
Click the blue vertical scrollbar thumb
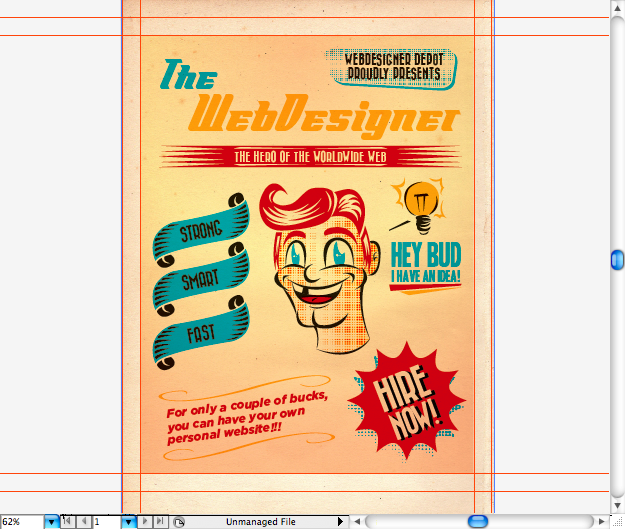[x=617, y=260]
